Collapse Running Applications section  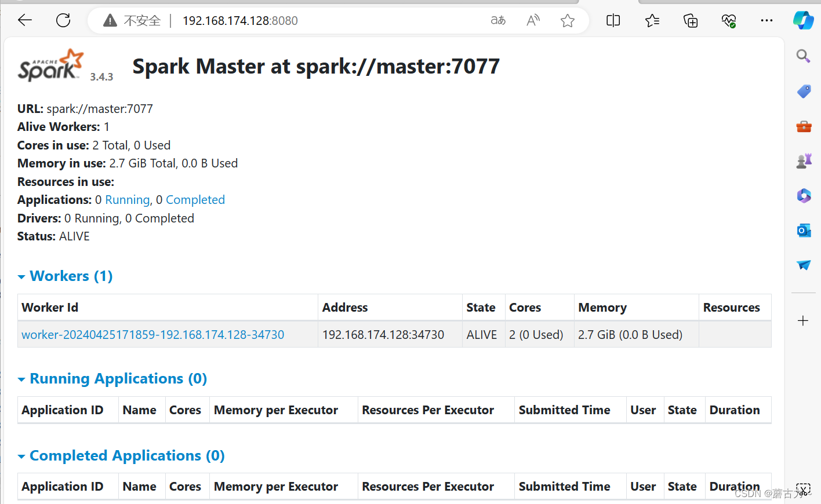pyautogui.click(x=21, y=378)
